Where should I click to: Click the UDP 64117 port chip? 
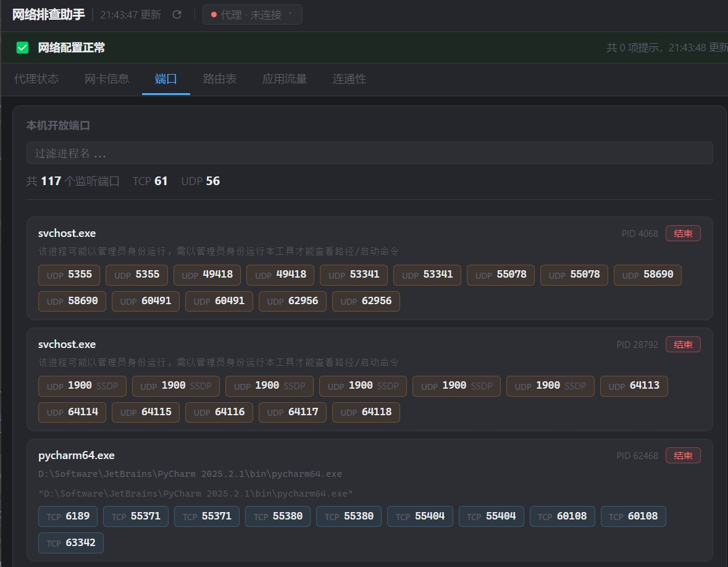coord(293,413)
